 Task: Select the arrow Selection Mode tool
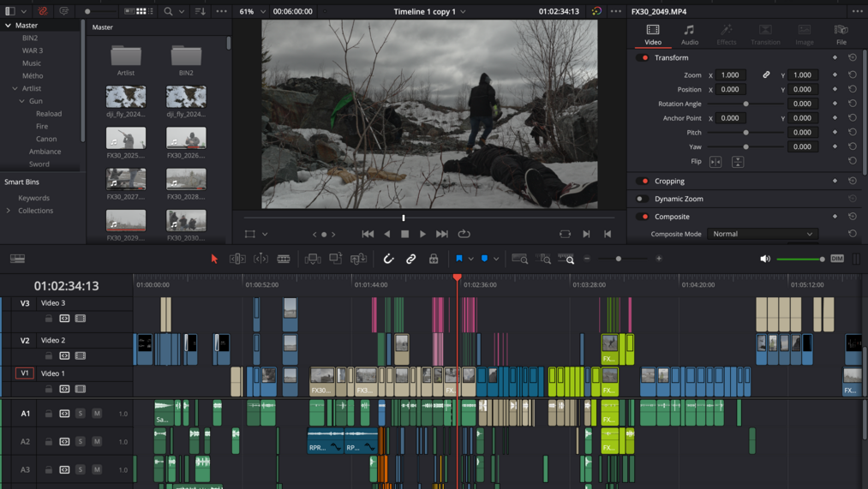pos(214,259)
